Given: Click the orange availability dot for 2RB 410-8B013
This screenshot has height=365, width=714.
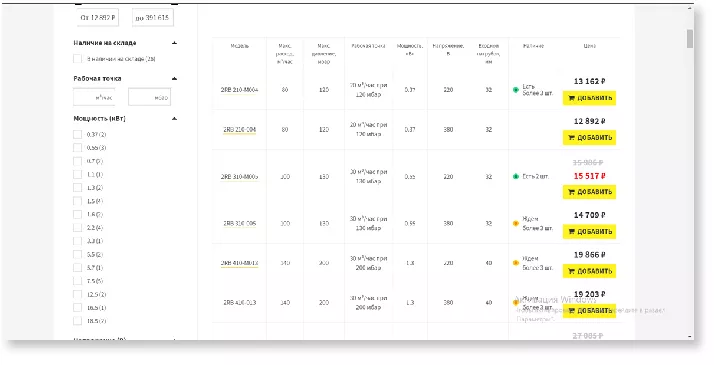Looking at the screenshot, I should [x=516, y=263].
